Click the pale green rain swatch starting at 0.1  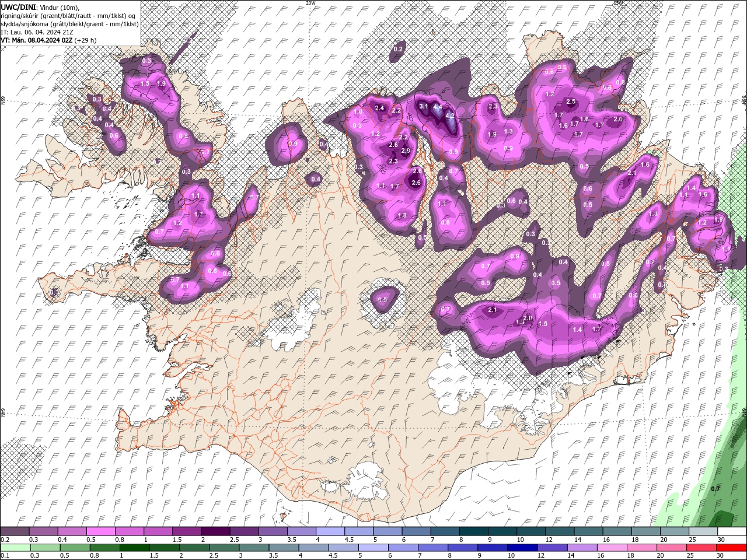click(15, 548)
